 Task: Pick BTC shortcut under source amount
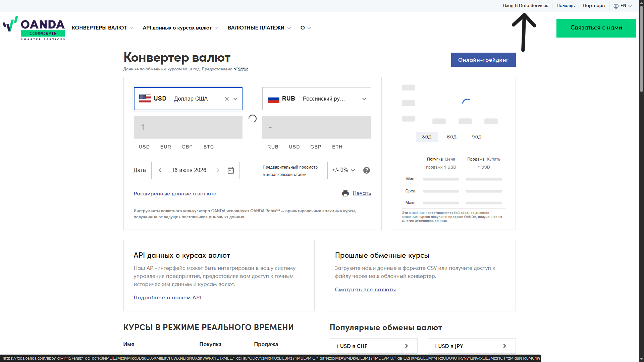click(x=209, y=147)
